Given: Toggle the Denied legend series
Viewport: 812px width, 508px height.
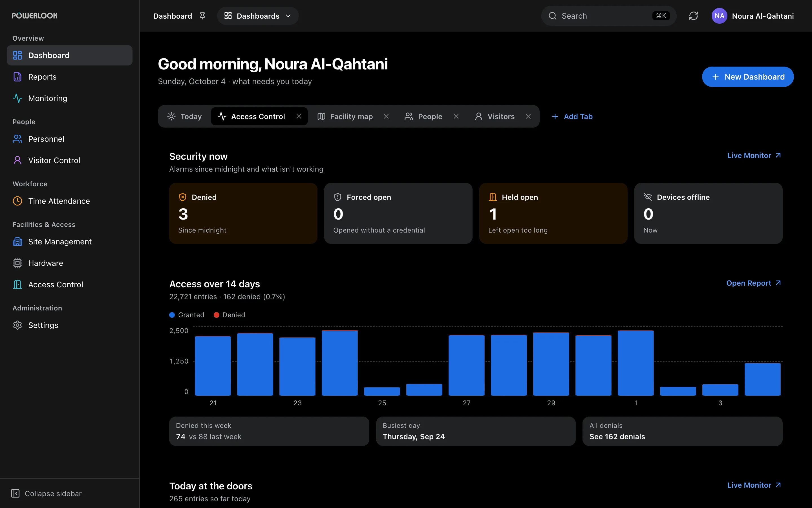Looking at the screenshot, I should [x=230, y=315].
